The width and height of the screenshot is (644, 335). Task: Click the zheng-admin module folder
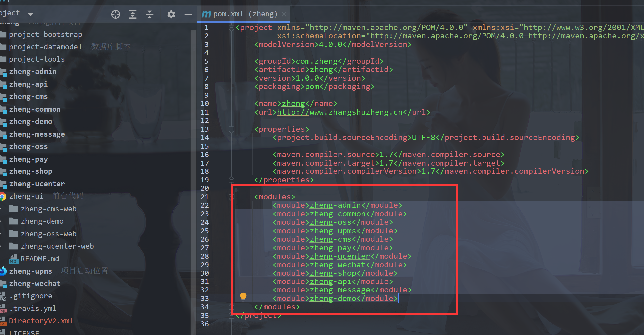[33, 72]
